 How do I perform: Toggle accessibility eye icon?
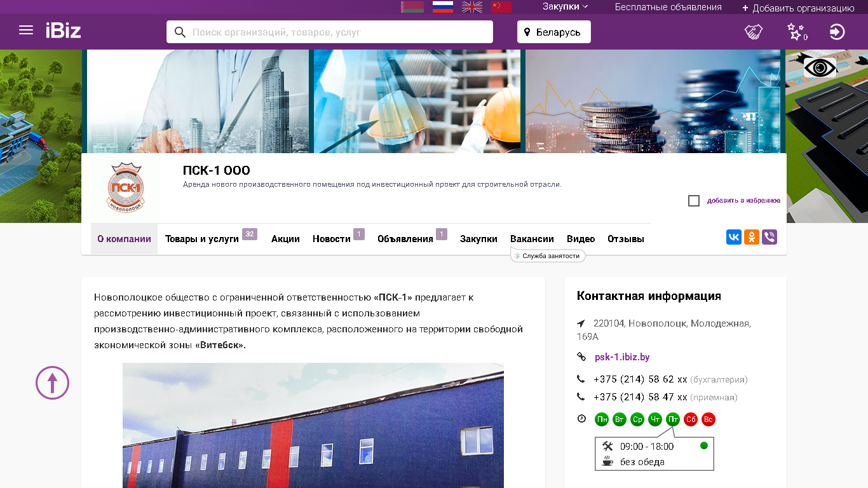pos(820,67)
